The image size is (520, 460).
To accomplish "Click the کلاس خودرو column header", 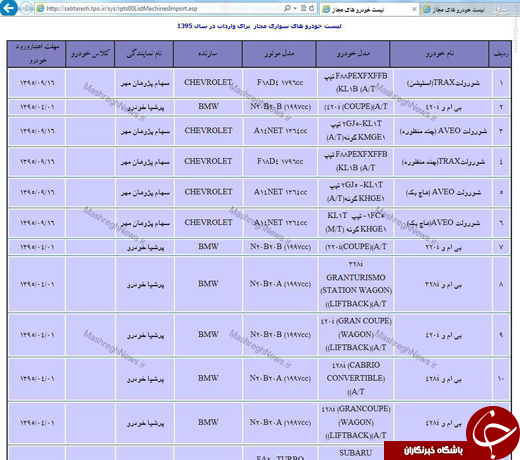I will click(90, 54).
